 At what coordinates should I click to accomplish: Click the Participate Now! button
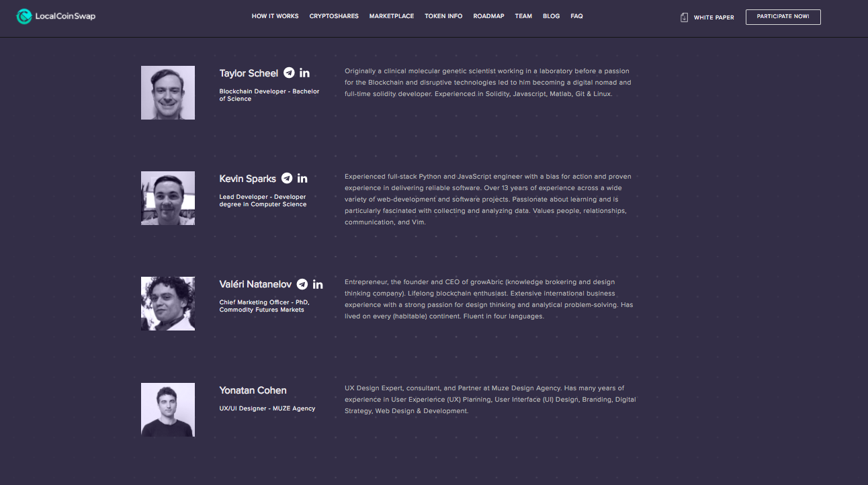point(783,17)
